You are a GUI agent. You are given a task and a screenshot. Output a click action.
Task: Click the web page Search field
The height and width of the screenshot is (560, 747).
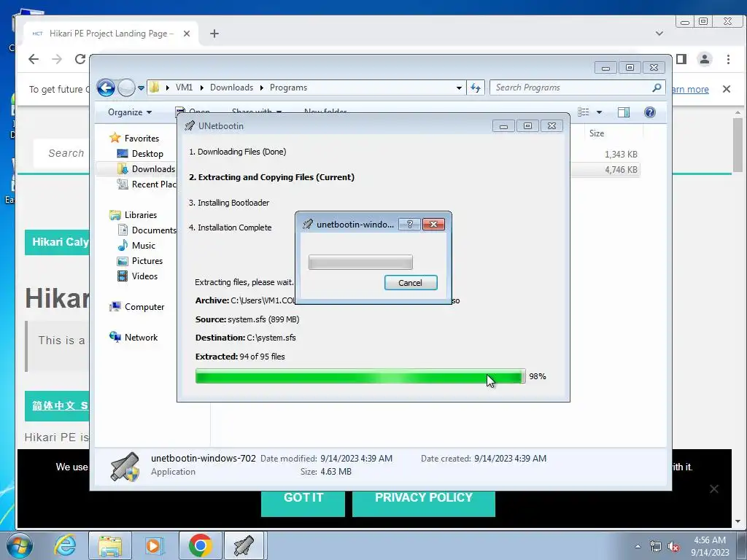[61, 153]
